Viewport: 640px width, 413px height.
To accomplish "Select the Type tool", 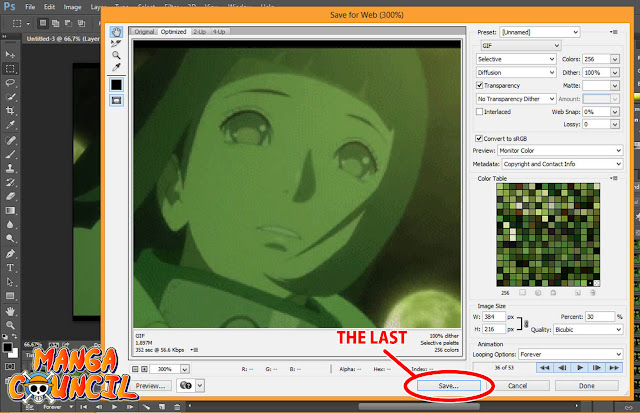I will point(10,268).
